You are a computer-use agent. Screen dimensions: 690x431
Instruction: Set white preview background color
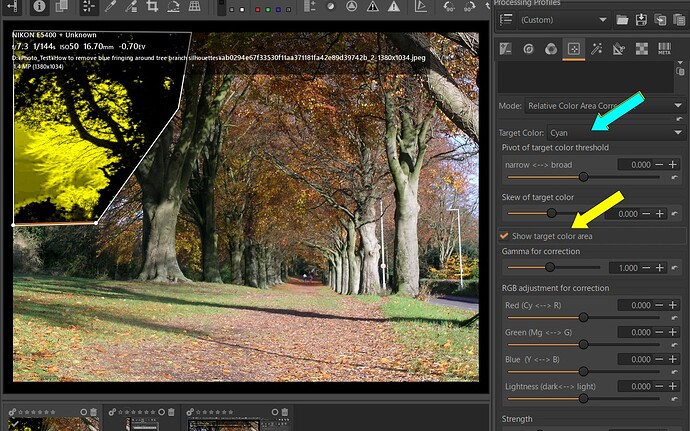point(242,9)
